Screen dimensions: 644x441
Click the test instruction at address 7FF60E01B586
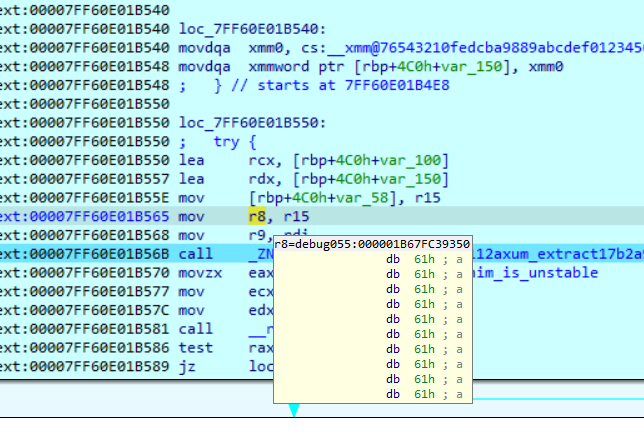[195, 348]
